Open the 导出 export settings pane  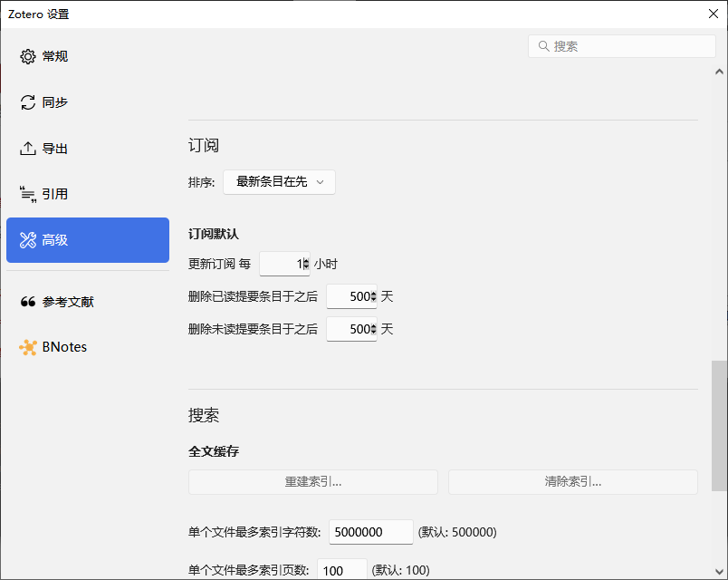tap(88, 149)
